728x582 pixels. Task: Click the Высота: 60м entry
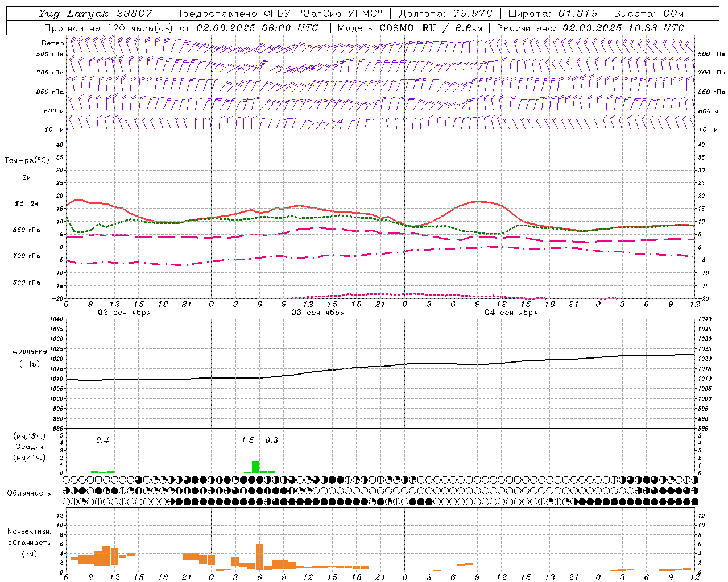click(x=648, y=14)
